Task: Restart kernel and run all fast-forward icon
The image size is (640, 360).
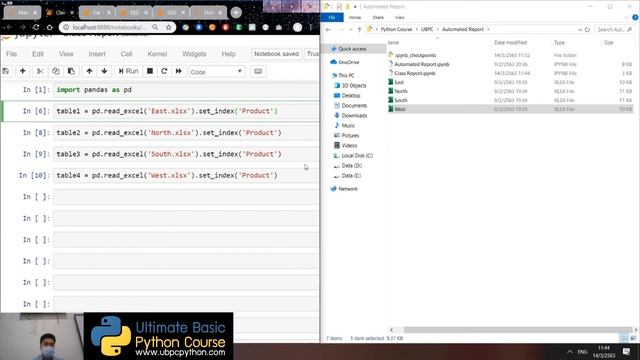Action: [178, 71]
